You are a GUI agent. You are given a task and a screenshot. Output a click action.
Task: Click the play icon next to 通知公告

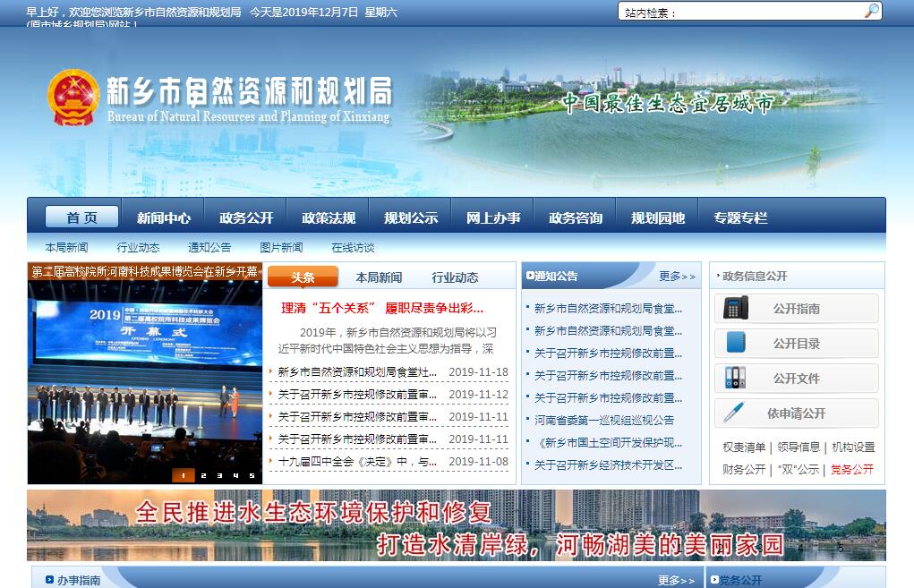point(530,277)
